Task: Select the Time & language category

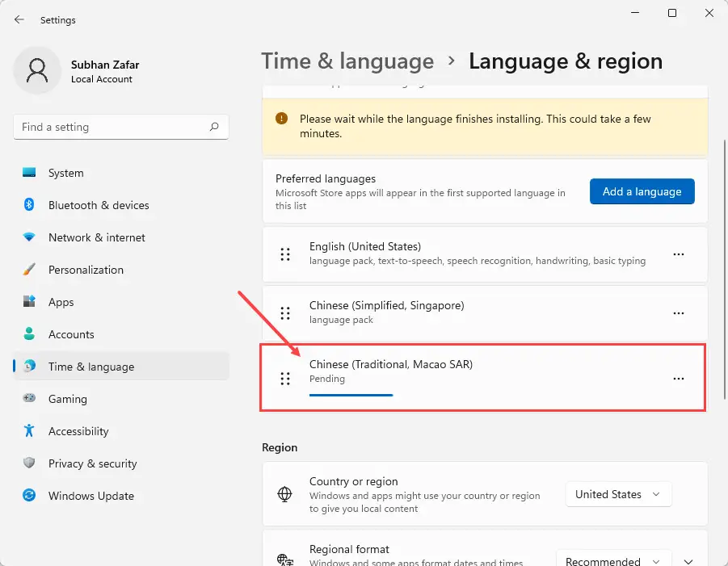Action: tap(121, 367)
